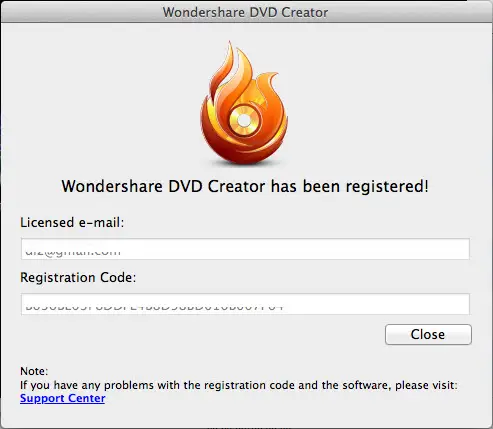Image resolution: width=493 pixels, height=429 pixels.
Task: Click the Wondershare DVD Creator flame logo
Action: point(244,103)
